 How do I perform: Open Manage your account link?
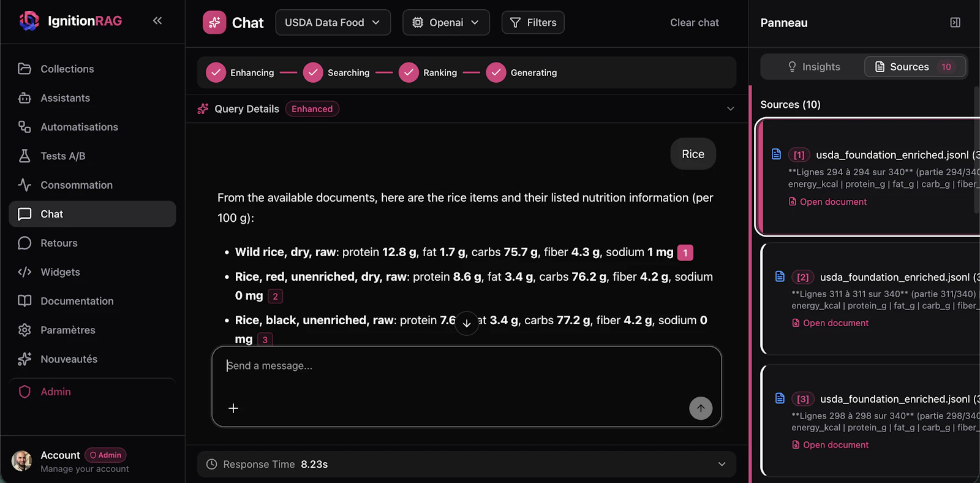click(x=85, y=469)
